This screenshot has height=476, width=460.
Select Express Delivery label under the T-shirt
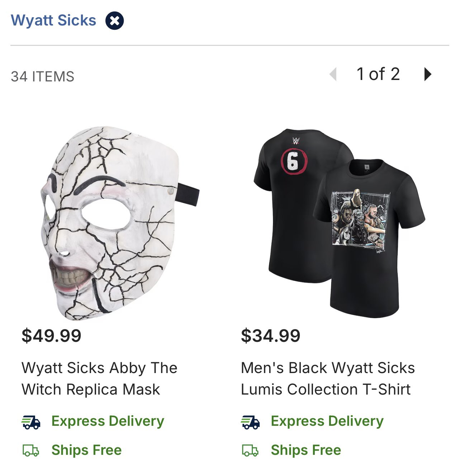tap(327, 421)
